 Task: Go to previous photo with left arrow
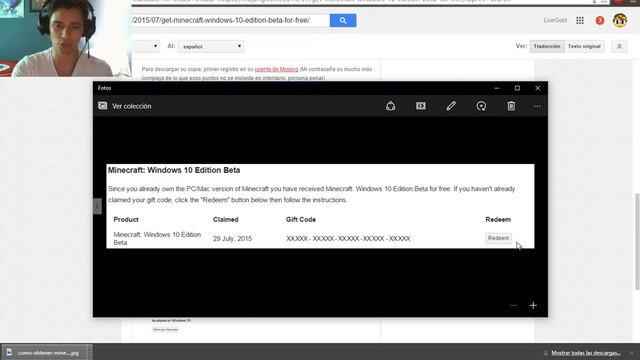coord(97,206)
